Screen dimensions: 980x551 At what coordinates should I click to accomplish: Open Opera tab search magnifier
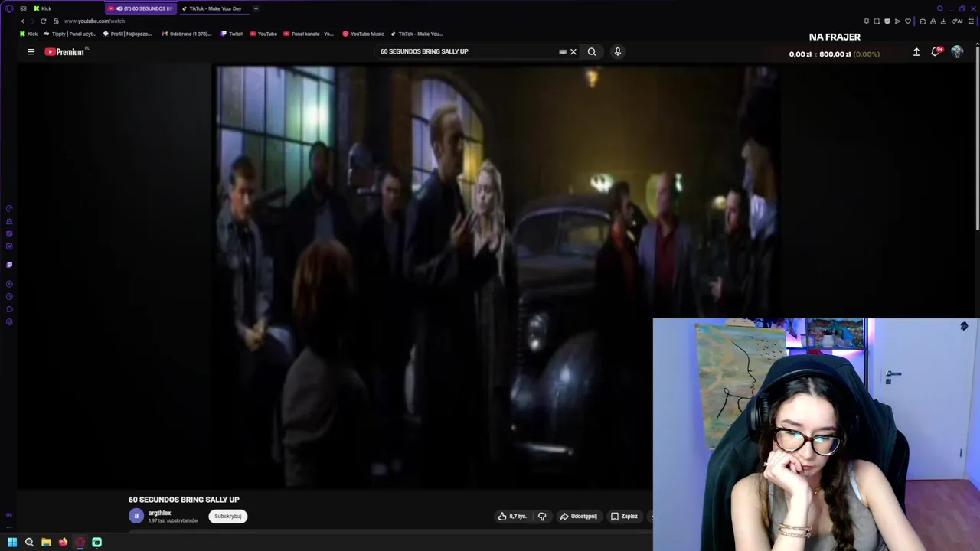pos(940,8)
